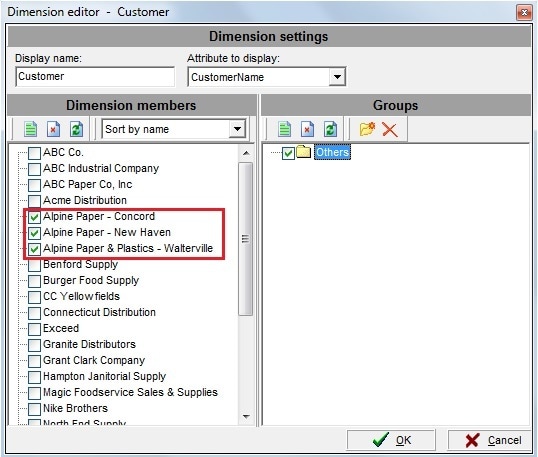
Task: Check the ABC Industrial Company checkbox
Action: point(34,169)
